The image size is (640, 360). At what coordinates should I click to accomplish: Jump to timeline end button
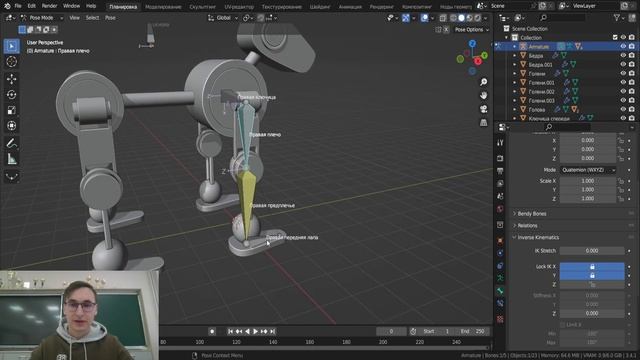pyautogui.click(x=273, y=331)
